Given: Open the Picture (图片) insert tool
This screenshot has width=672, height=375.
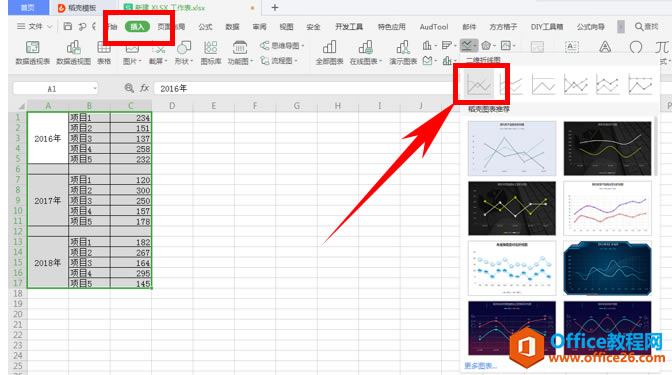Looking at the screenshot, I should [132, 52].
